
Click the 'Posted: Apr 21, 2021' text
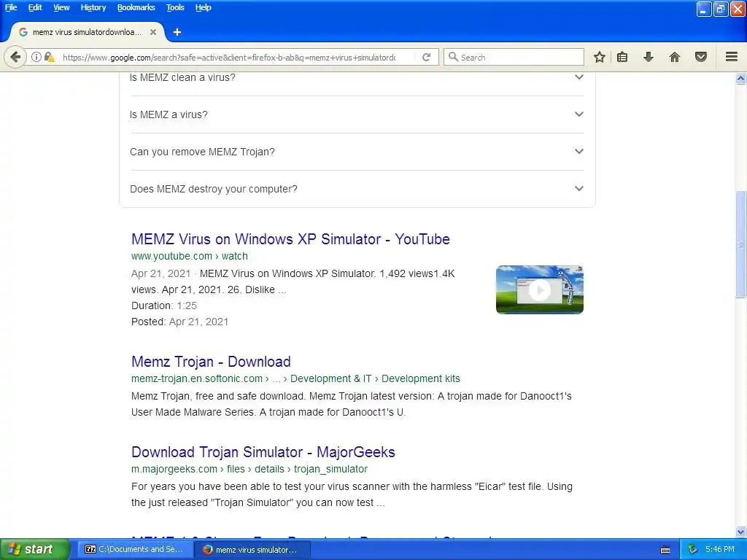(x=179, y=322)
